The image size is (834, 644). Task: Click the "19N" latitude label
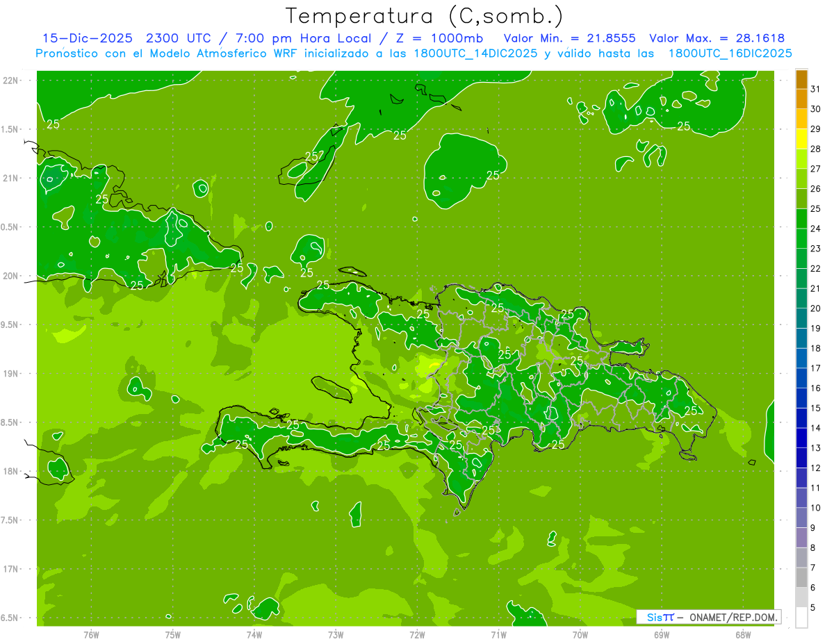tap(10, 374)
